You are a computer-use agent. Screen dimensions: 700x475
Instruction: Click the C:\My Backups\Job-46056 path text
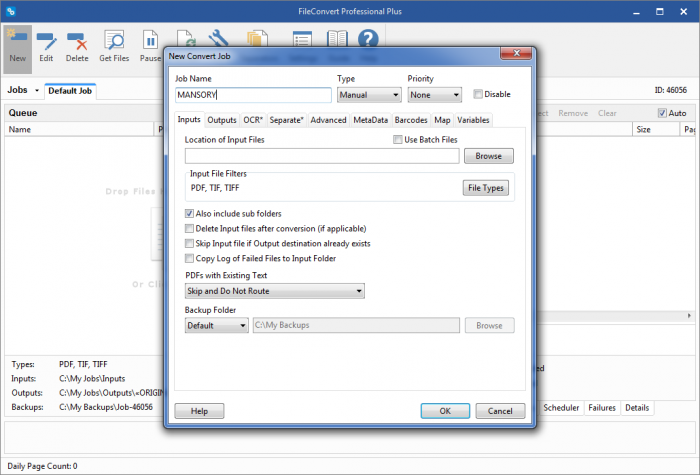click(106, 407)
